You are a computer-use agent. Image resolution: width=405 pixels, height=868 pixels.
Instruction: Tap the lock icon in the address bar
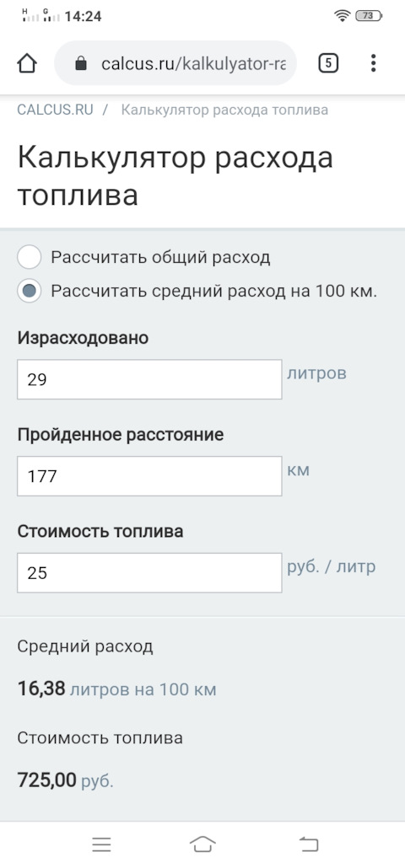[x=81, y=64]
